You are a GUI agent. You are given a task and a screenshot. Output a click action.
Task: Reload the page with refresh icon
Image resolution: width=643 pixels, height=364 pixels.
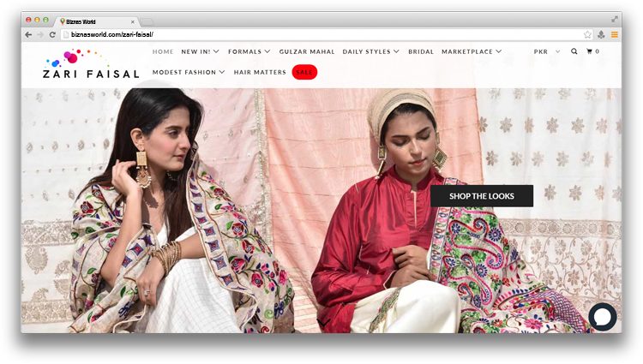[52, 34]
